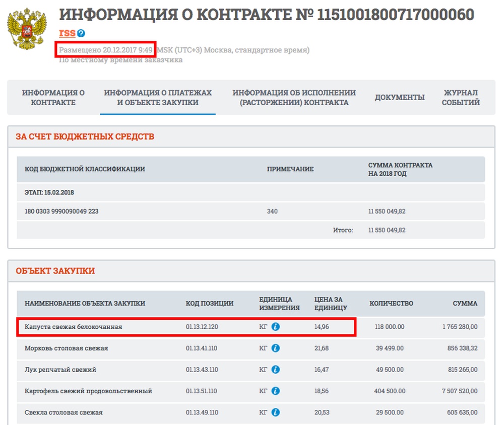Viewport: 504px width, 425px height.
Task: Click the Картофель свежий продовольственный item name
Action: 88,391
